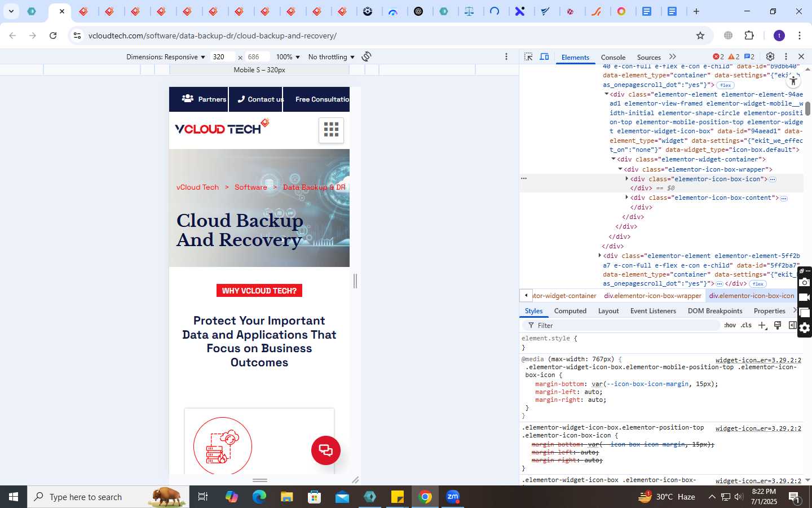The image size is (812, 508).
Task: Open the Chrome three-dot menu
Action: (800, 36)
